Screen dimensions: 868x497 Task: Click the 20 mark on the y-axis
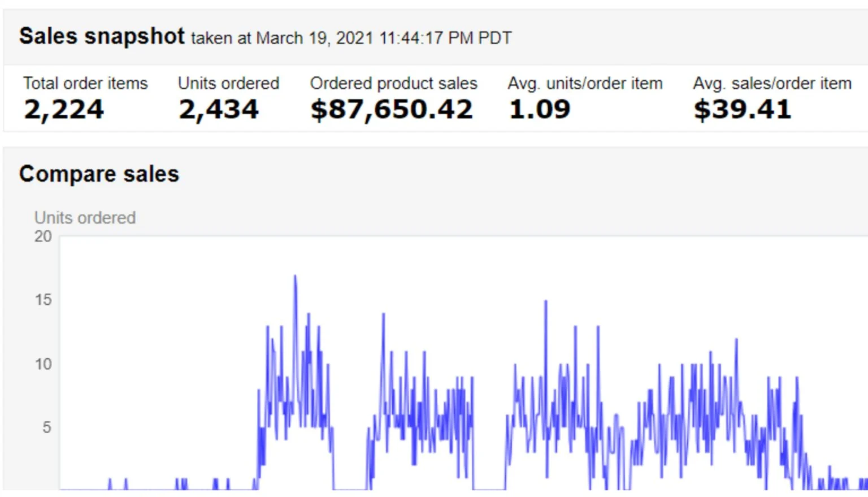43,236
